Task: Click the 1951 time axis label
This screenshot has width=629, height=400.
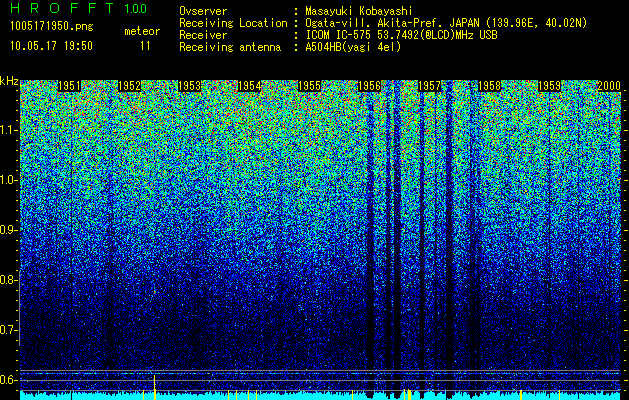Action: coord(69,86)
